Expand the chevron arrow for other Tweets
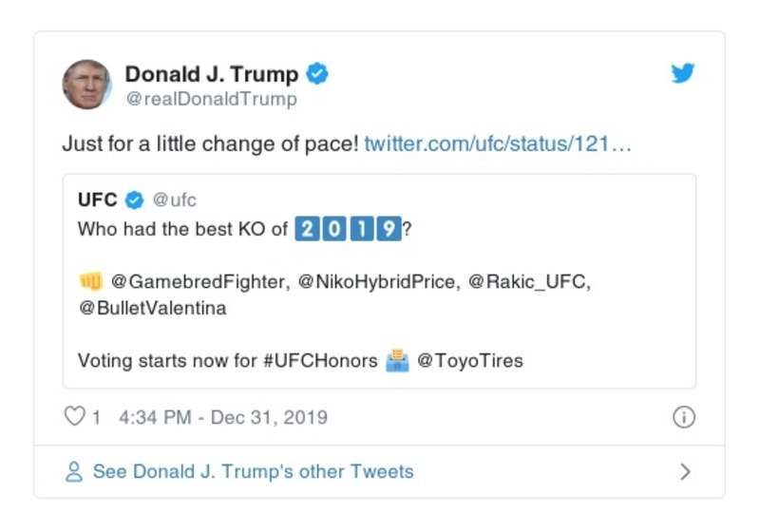Viewport: 759px width, 532px height. [686, 472]
